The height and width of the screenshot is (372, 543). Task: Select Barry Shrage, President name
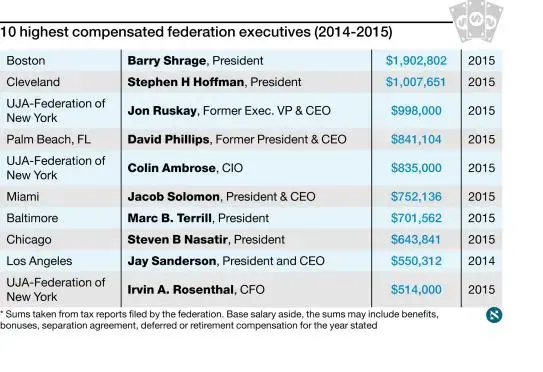[x=195, y=61]
